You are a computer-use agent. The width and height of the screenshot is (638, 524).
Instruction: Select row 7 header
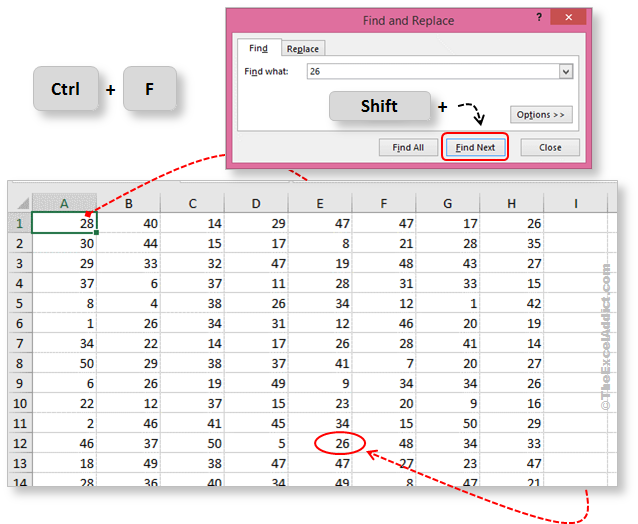20,343
